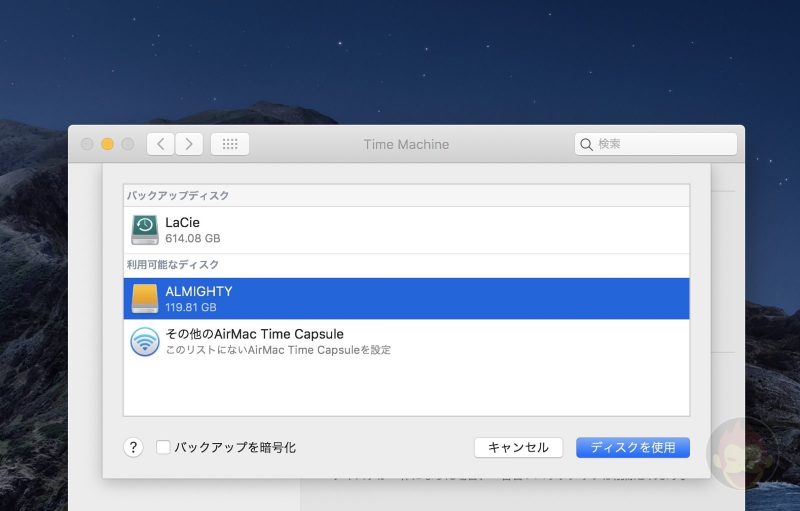Close the Time Machine preferences window
800x511 pixels.
[87, 144]
